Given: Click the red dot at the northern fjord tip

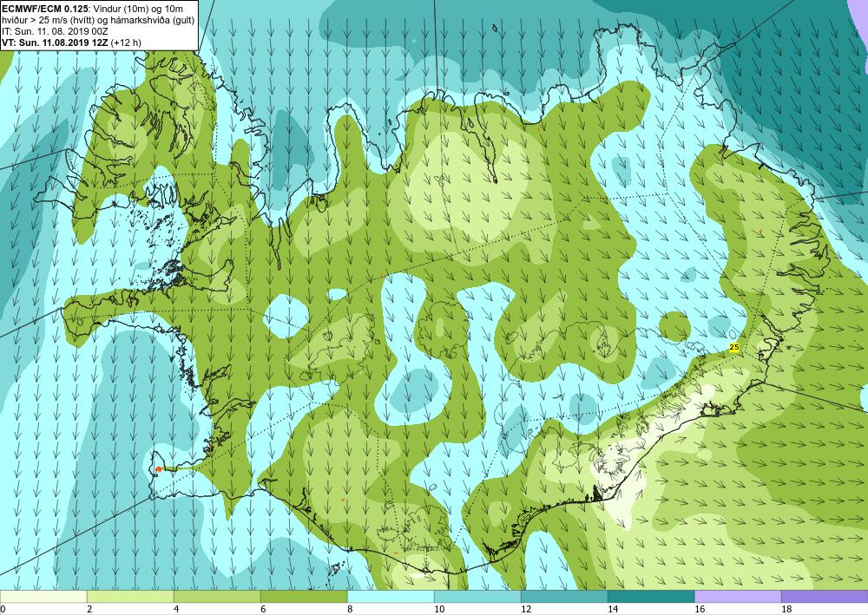Looking at the screenshot, I should coord(495,180).
